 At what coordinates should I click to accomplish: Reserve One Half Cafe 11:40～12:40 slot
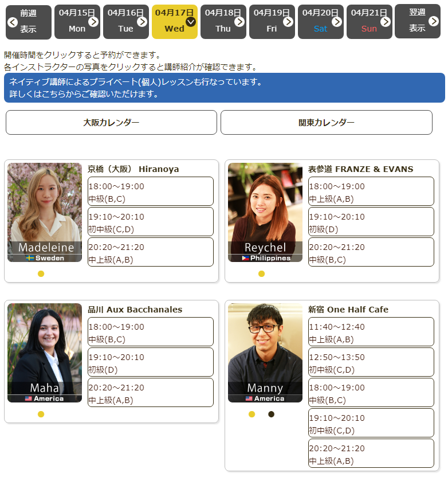click(x=371, y=332)
